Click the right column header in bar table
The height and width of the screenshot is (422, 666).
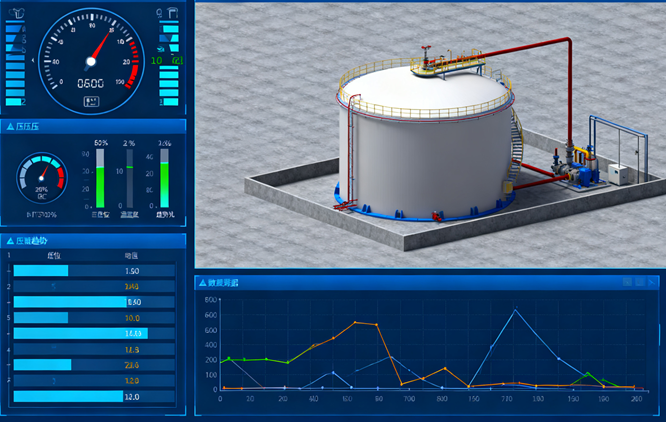tap(131, 256)
